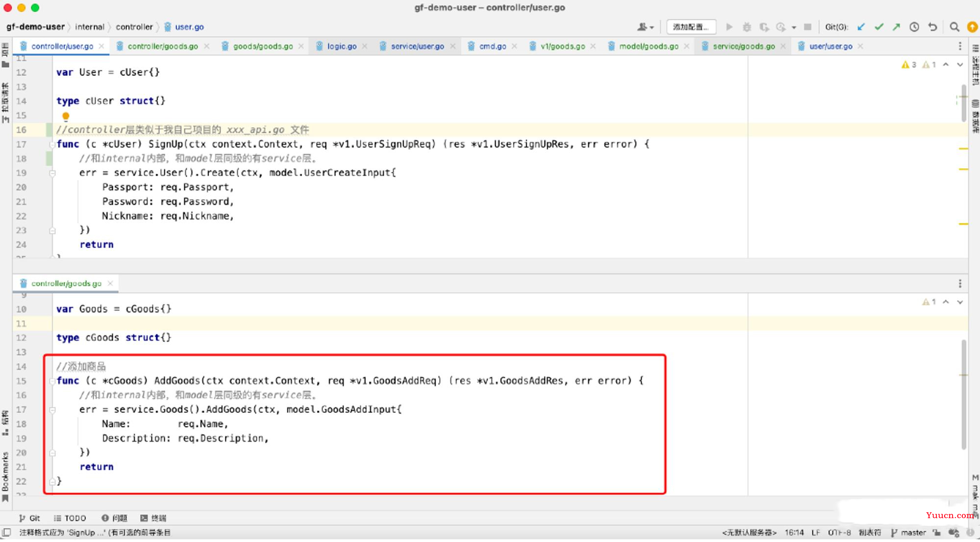Click controller breadcrumb
This screenshot has width=980, height=542.
(x=134, y=27)
